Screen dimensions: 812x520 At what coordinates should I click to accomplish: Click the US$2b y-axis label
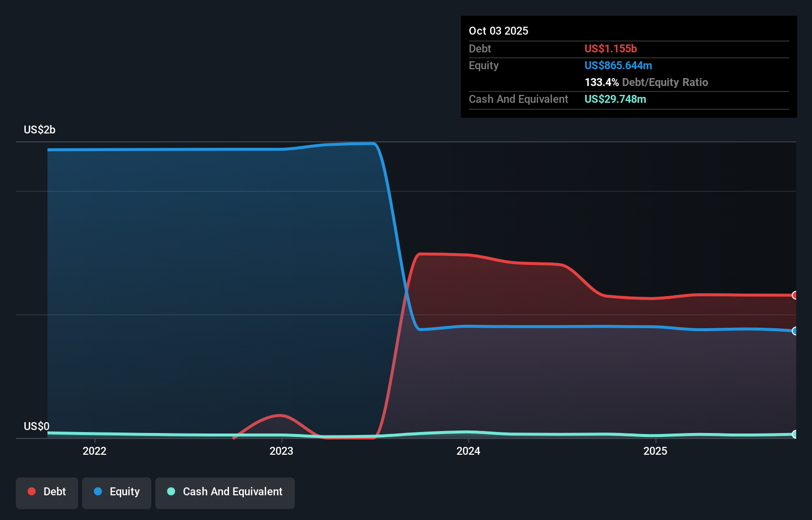40,130
